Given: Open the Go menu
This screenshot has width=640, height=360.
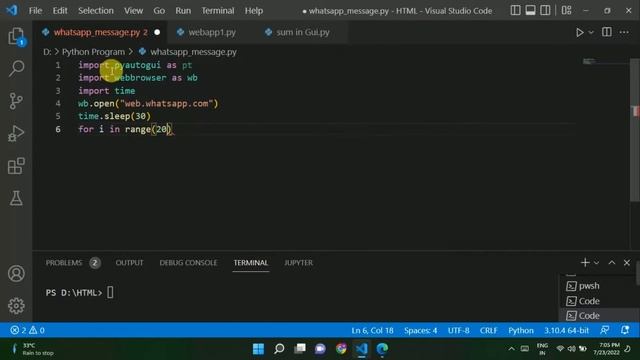Looking at the screenshot, I should pyautogui.click(x=159, y=11).
